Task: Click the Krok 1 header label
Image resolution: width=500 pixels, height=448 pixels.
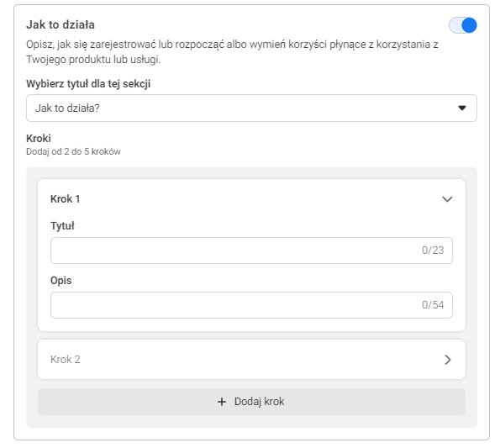Action: pos(65,199)
